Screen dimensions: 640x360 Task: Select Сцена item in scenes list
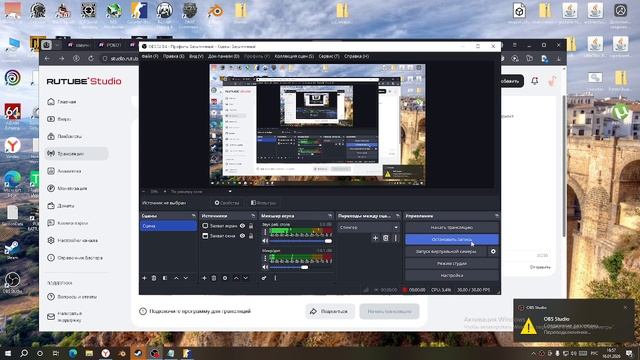168,226
